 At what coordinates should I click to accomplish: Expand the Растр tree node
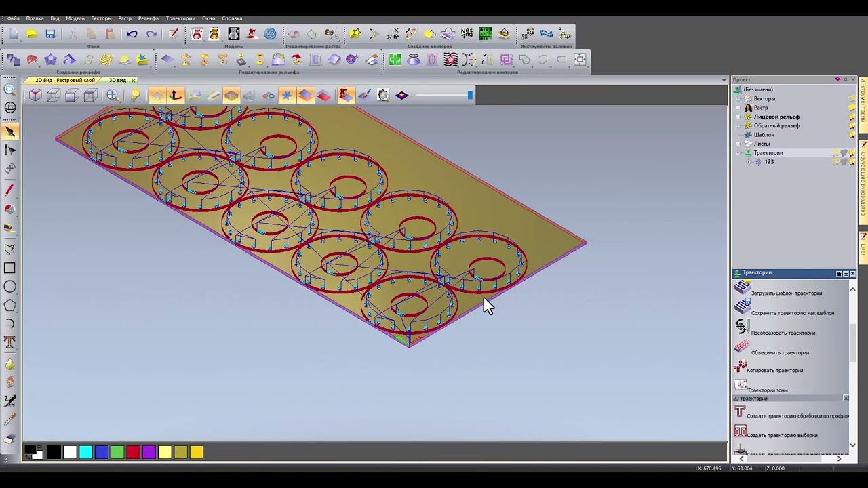point(738,108)
